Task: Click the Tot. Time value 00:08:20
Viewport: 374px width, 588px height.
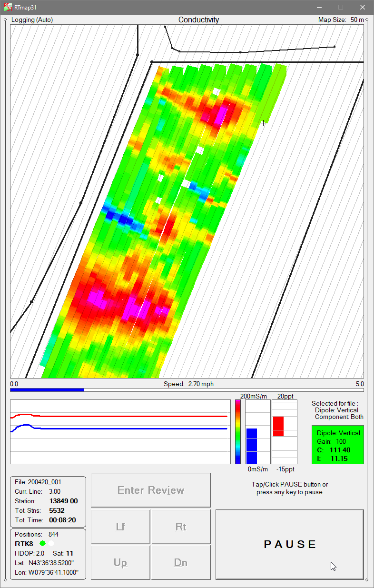Action: point(63,520)
